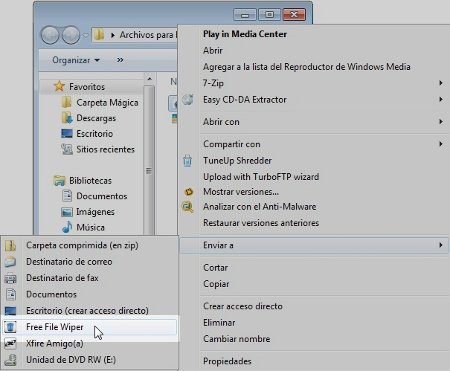Click the address bar folder icon
This screenshot has width=450, height=371.
99,35
